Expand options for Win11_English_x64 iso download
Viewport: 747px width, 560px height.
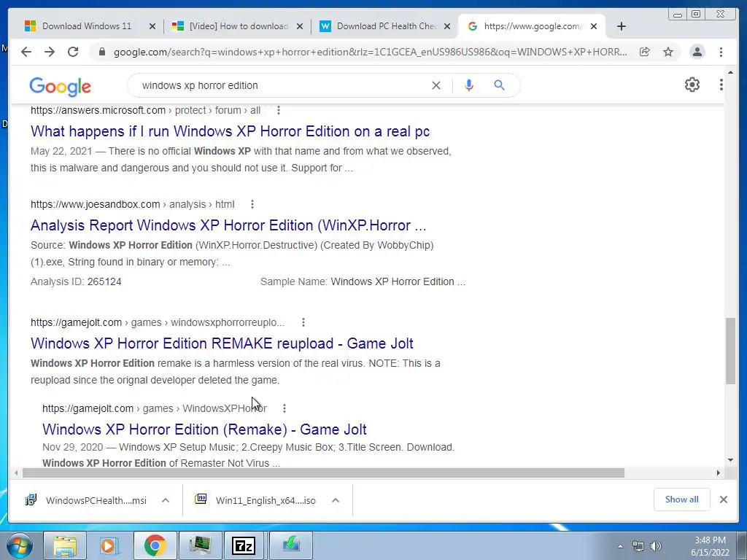tap(336, 500)
